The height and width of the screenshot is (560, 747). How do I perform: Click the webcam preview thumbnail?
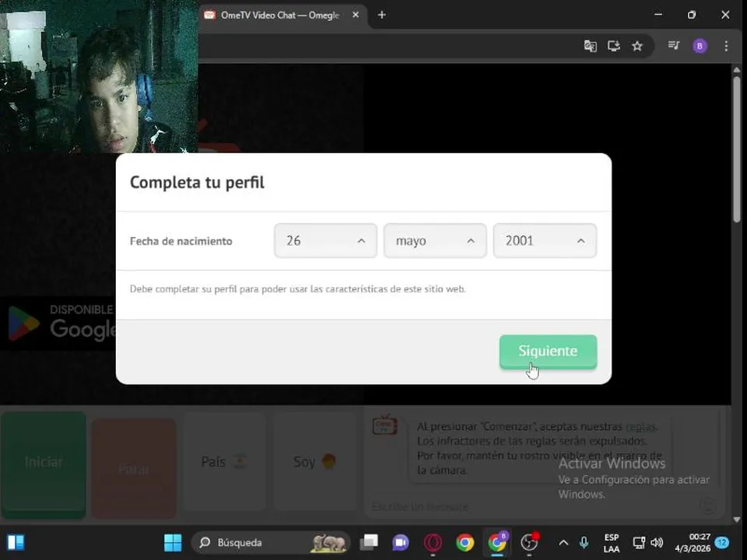pos(99,76)
